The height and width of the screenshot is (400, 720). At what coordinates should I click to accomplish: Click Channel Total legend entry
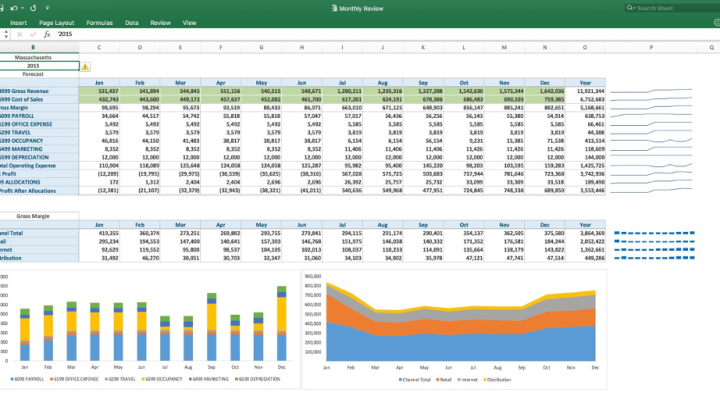415,380
